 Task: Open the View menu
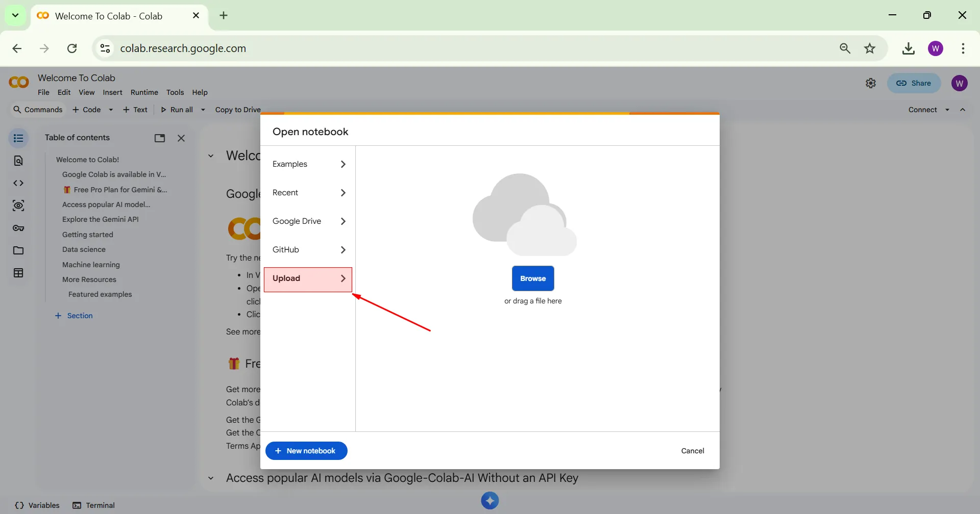pos(86,92)
